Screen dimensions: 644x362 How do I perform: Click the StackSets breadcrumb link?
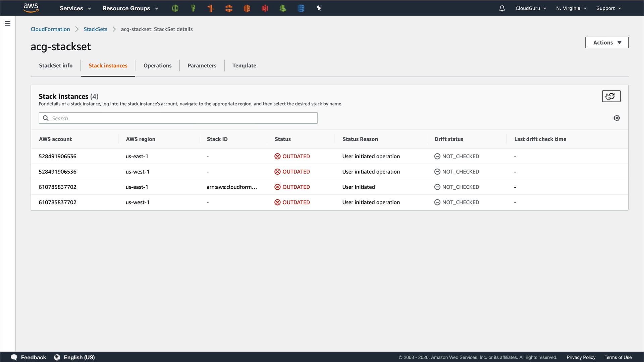point(95,29)
